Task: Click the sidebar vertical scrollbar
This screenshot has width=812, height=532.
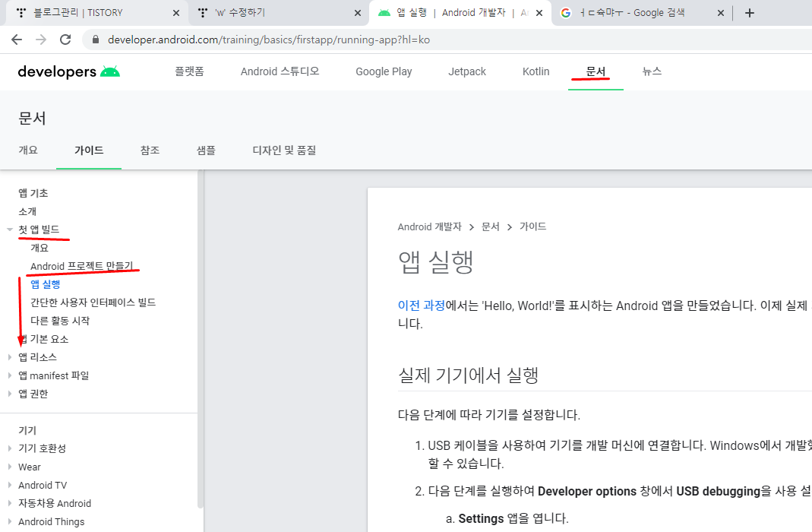Action: pos(201,339)
